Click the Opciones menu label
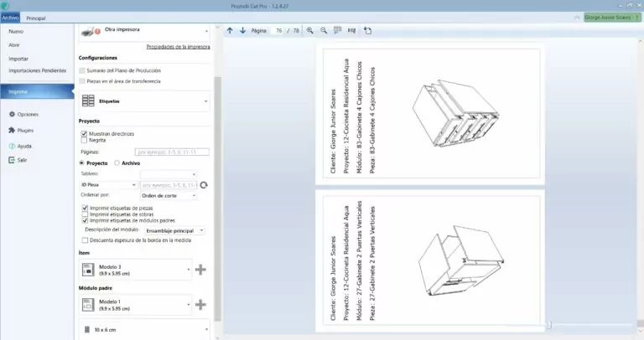 tap(28, 115)
